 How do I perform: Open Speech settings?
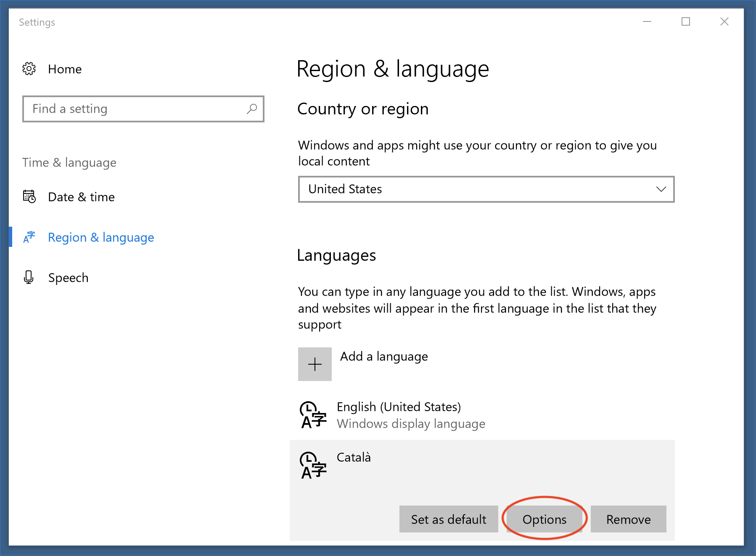[x=68, y=278]
